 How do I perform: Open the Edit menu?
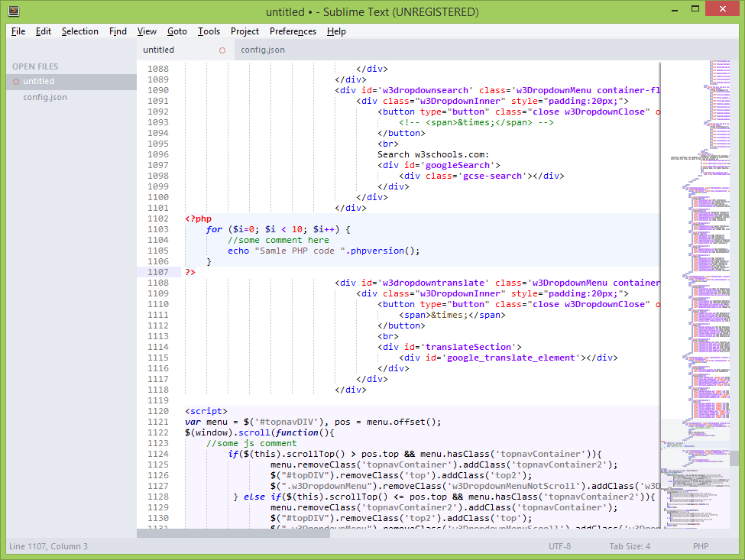(x=44, y=31)
